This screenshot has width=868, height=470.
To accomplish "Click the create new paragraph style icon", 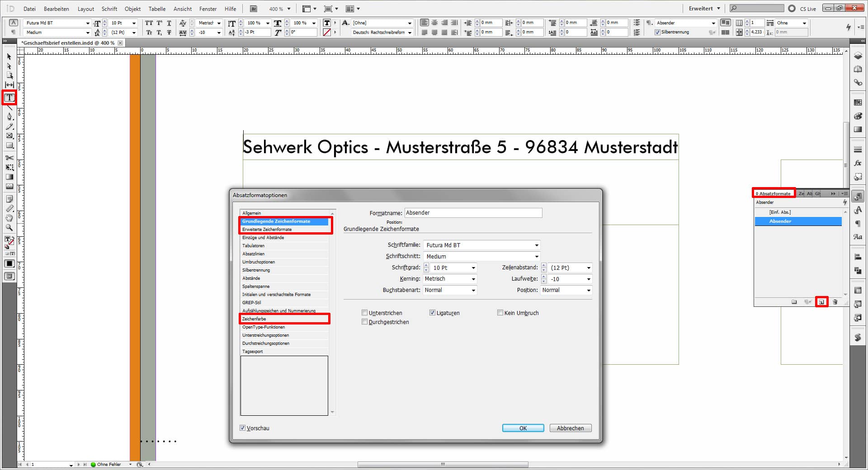I will pos(821,302).
